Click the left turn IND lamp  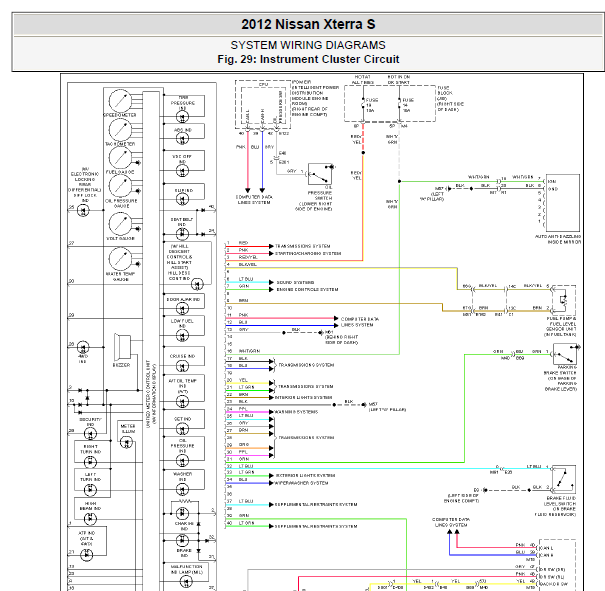(x=90, y=490)
